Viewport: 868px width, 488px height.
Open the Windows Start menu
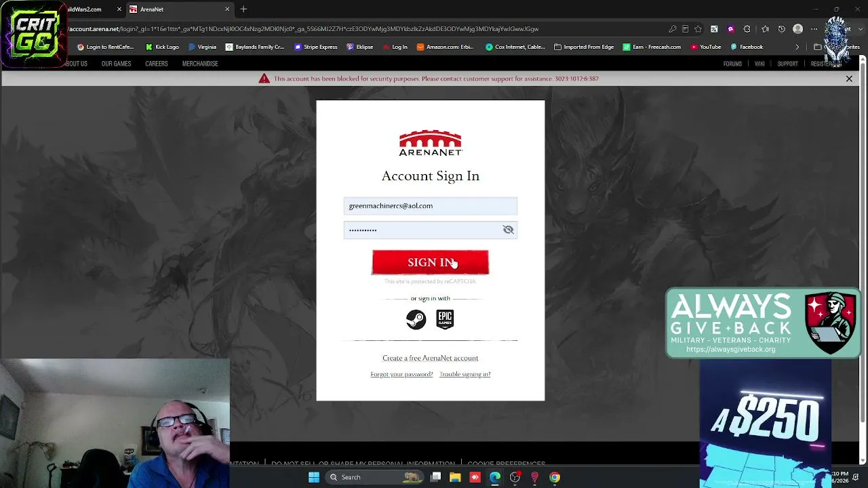(314, 477)
